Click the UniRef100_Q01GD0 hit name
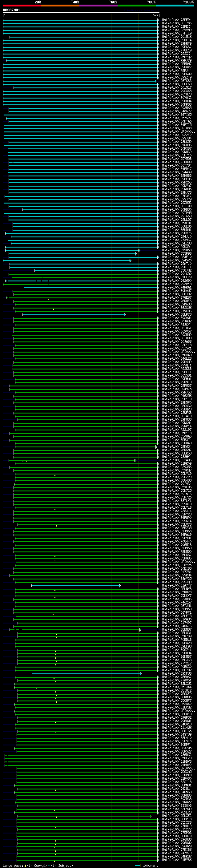This screenshot has width=197, height=868. pos(177,274)
